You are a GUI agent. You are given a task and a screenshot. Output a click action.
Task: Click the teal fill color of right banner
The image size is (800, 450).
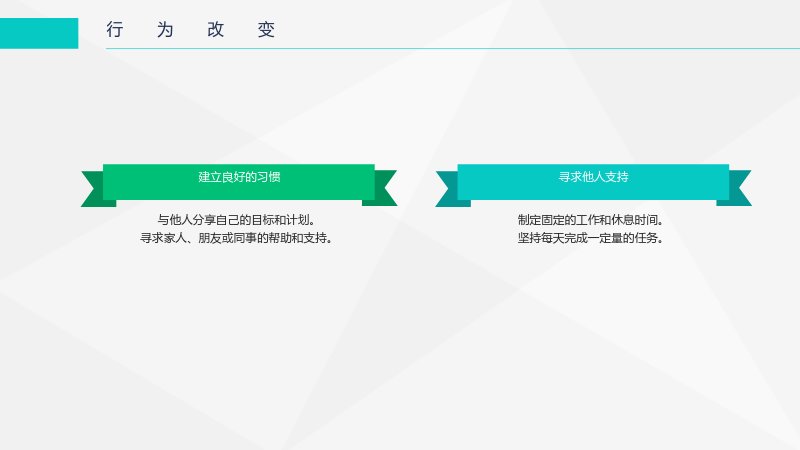(510, 190)
